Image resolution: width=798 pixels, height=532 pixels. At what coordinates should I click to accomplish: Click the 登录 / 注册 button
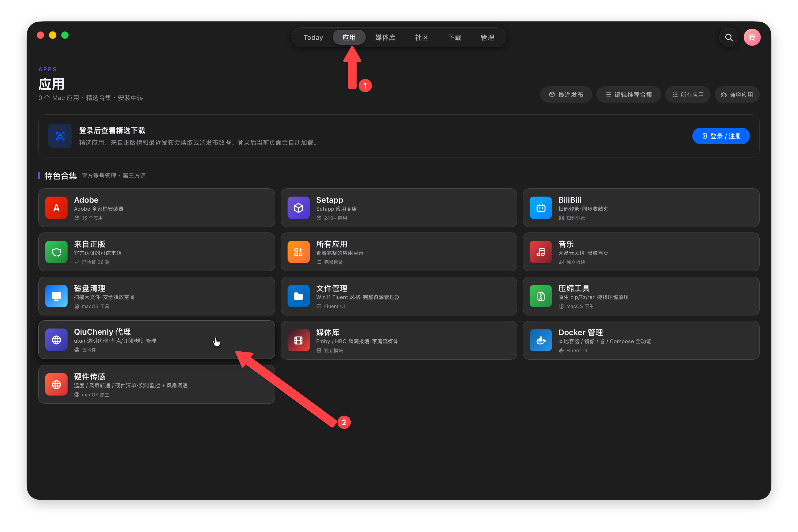tap(721, 136)
